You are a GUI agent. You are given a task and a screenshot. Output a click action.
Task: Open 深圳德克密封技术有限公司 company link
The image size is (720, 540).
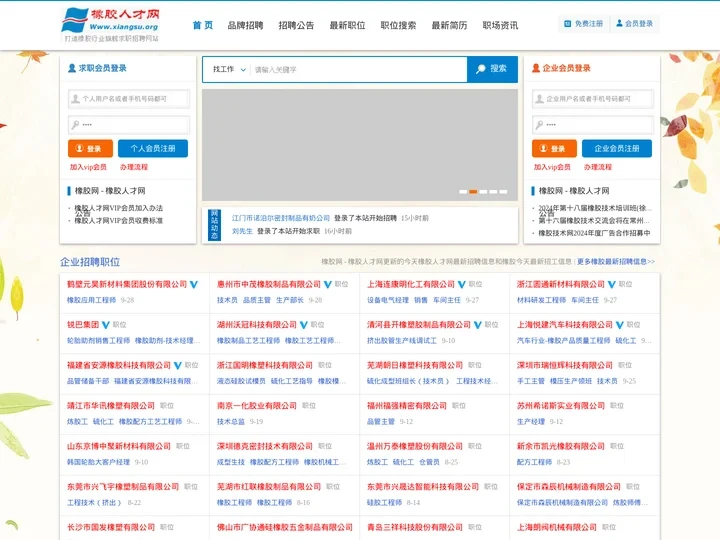pos(264,446)
